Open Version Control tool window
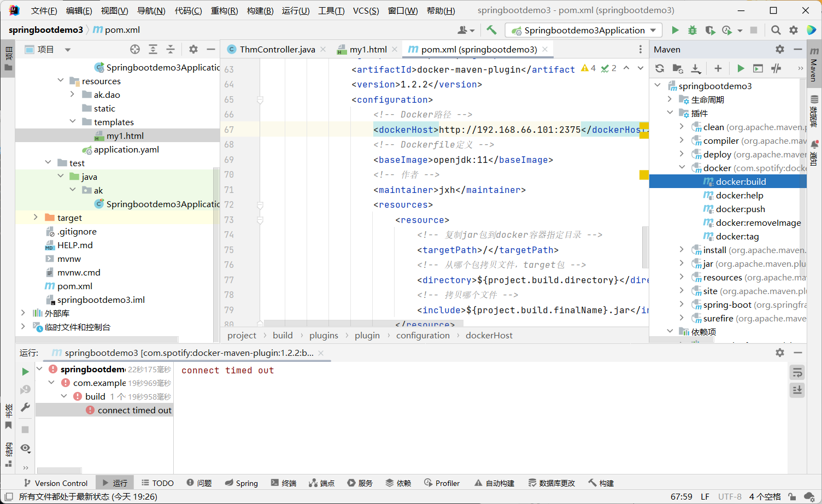The height and width of the screenshot is (504, 822). 55,483
